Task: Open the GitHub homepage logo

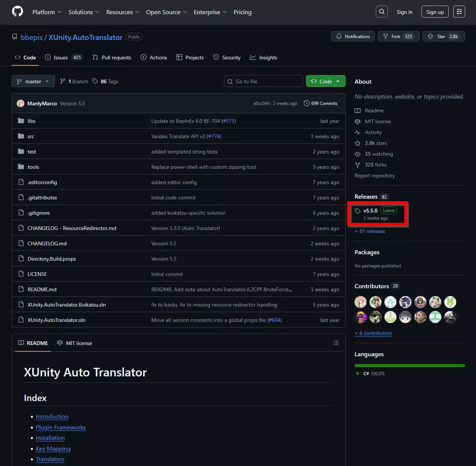Action: (18, 12)
